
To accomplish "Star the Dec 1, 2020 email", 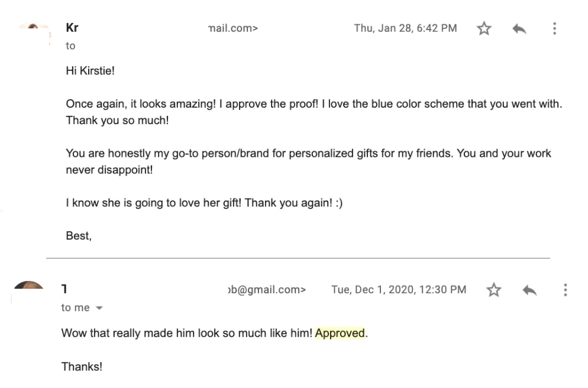I will click(x=493, y=290).
